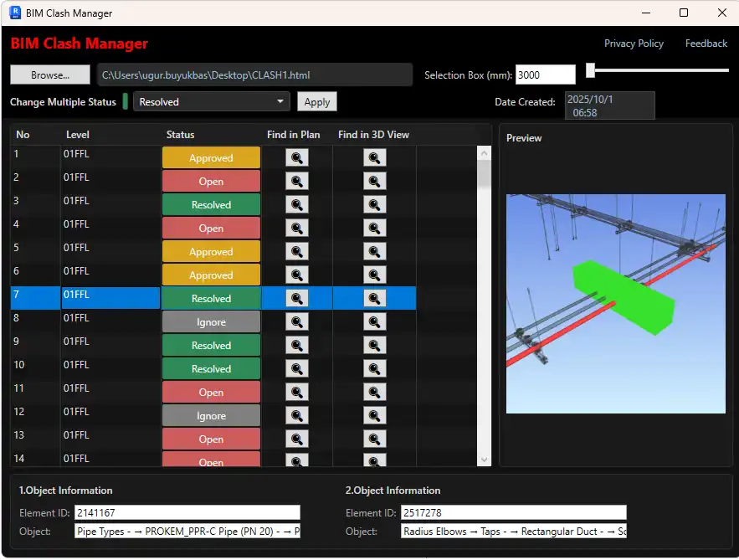Click the Selection Box (mm) input field

point(545,74)
